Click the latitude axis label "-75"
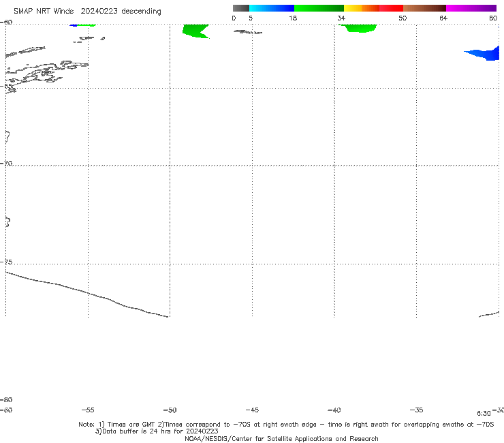This screenshot has height=443, width=504. click(x=6, y=262)
